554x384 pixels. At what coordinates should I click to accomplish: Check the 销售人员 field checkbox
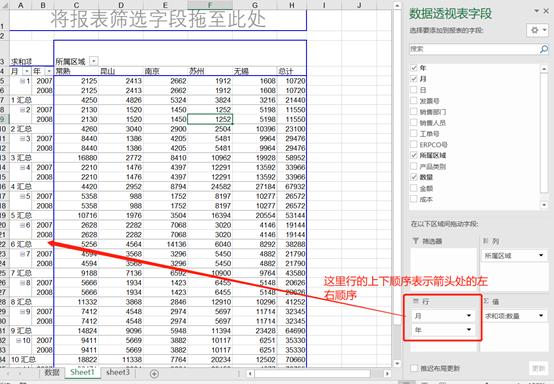click(414, 122)
